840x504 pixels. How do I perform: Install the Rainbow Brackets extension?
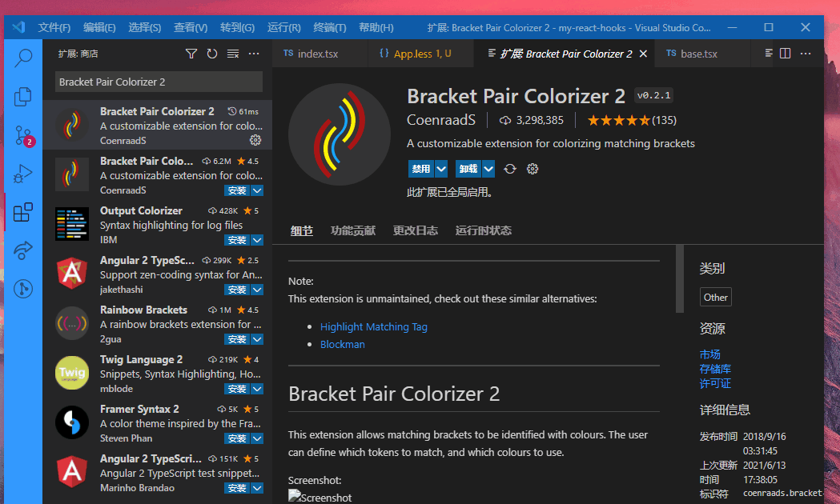(x=237, y=339)
